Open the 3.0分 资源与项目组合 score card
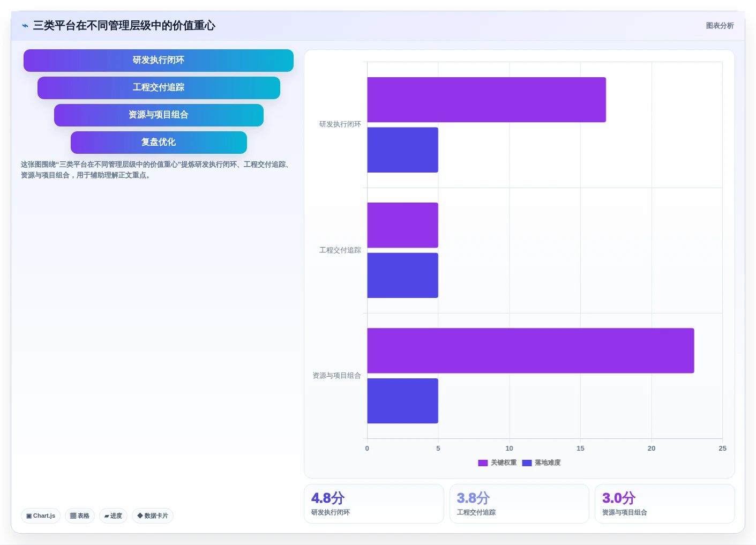The height and width of the screenshot is (545, 756). 665,504
